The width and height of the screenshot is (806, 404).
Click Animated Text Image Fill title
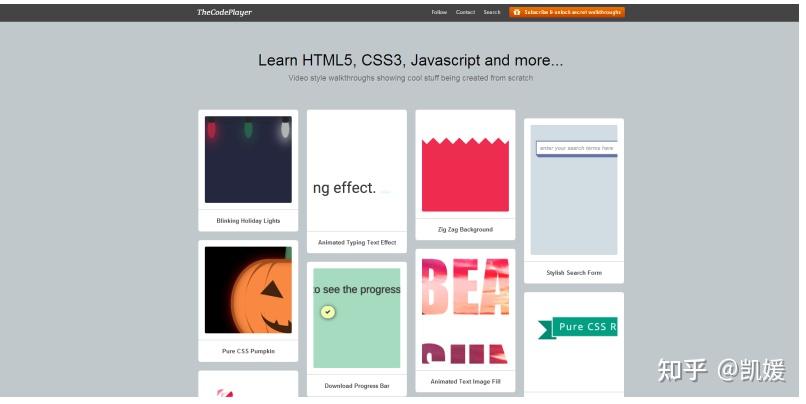(465, 382)
